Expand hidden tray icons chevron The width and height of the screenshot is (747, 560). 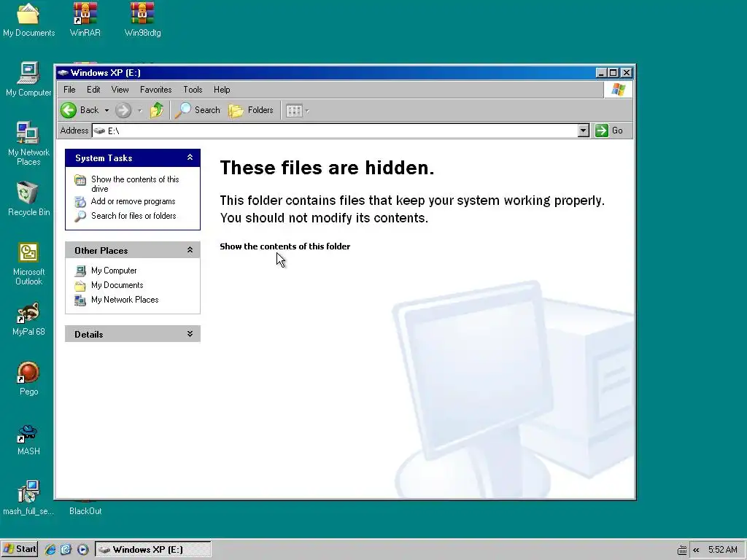pyautogui.click(x=696, y=550)
